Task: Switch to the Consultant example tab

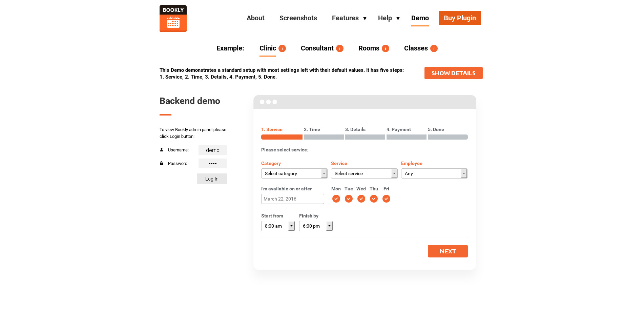Action: 317,48
